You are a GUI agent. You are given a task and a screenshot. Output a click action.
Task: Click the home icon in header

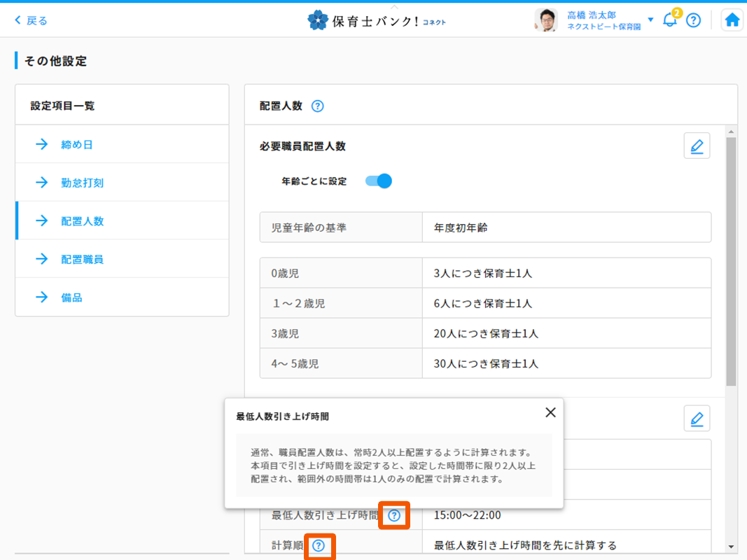[x=732, y=20]
